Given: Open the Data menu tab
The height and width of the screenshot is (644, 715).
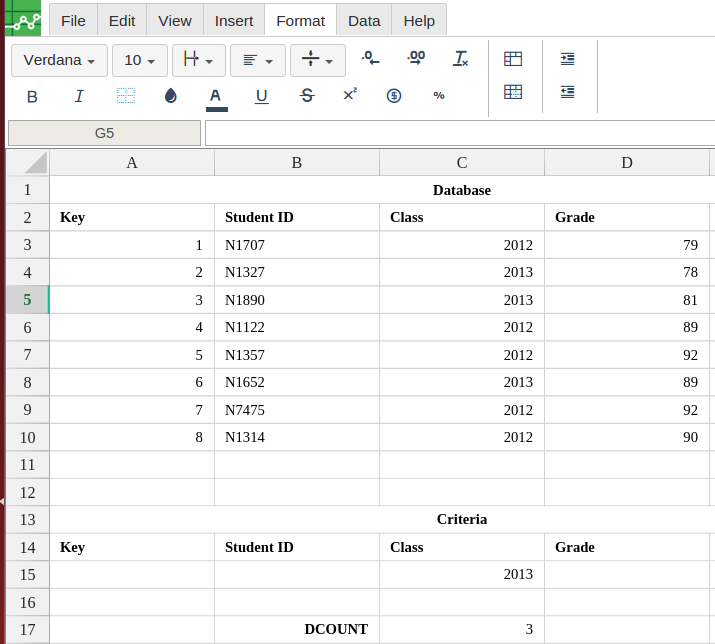Looking at the screenshot, I should point(364,20).
